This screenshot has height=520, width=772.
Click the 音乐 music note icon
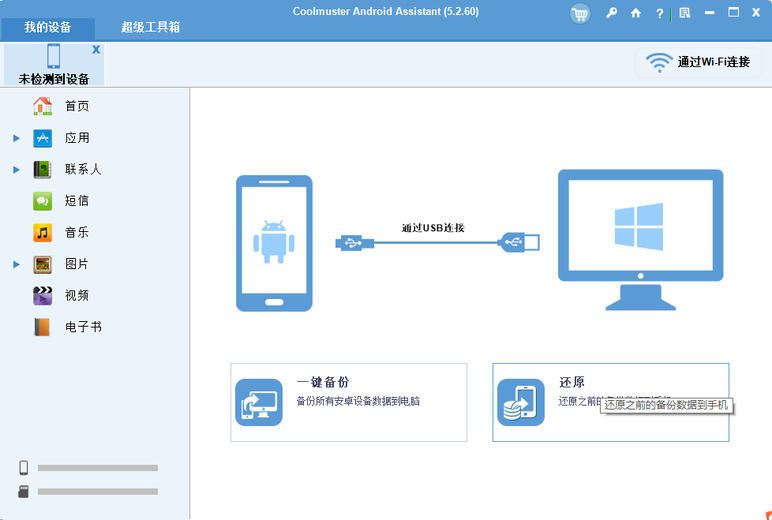pos(42,232)
